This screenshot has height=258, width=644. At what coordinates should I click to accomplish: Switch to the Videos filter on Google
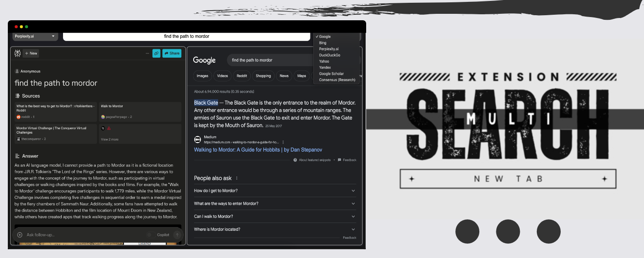point(223,76)
